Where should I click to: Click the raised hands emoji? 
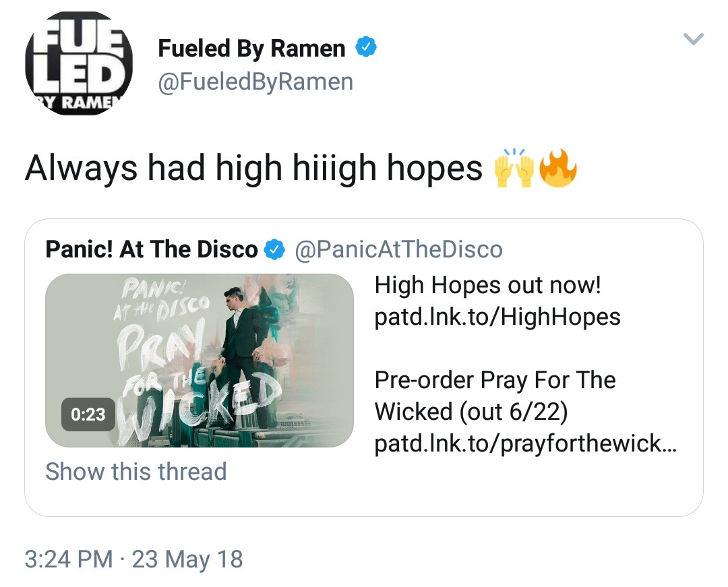click(x=514, y=168)
